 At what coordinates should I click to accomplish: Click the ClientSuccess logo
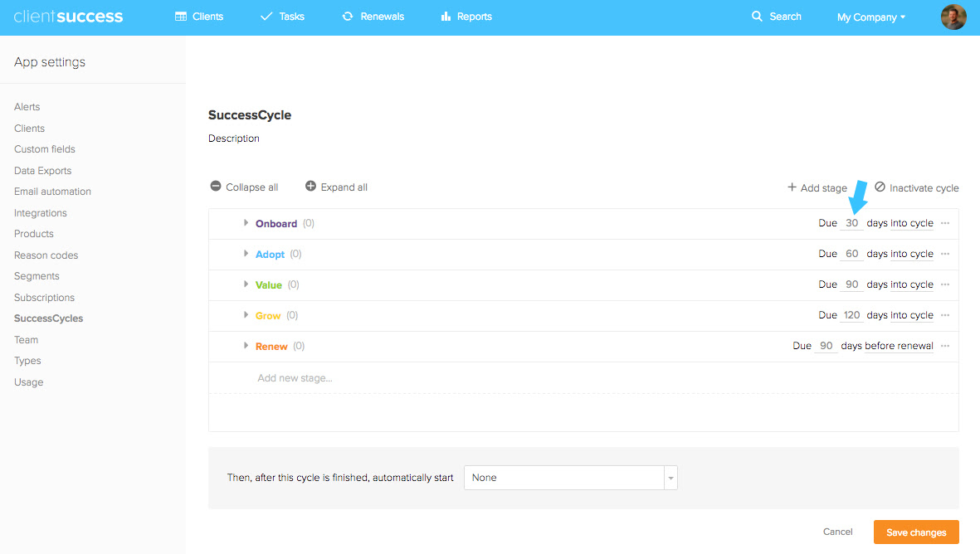(x=68, y=17)
